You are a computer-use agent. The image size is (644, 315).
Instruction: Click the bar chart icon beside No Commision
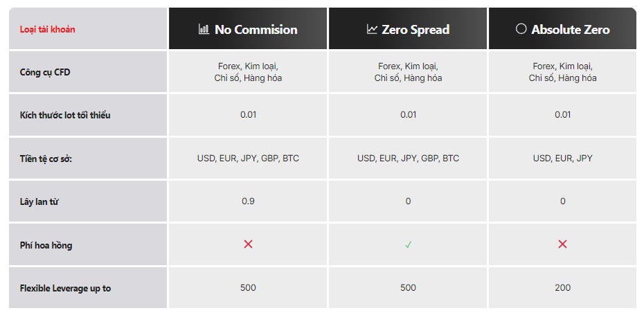(204, 29)
